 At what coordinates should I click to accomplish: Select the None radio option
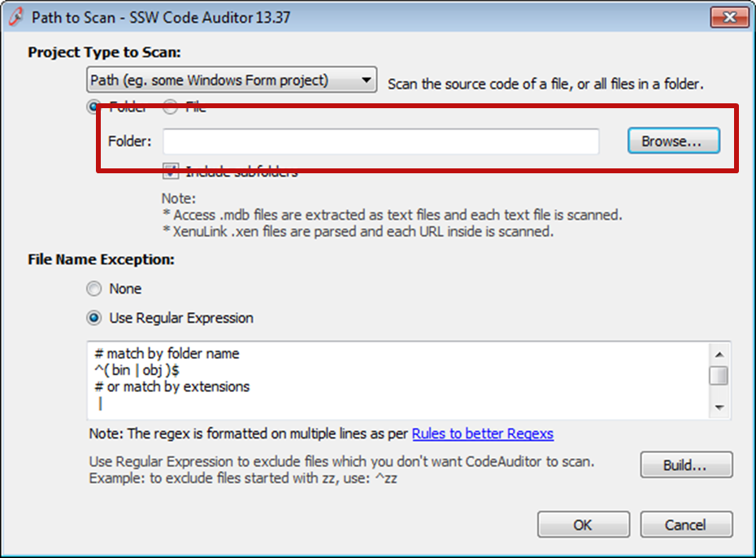click(x=95, y=289)
